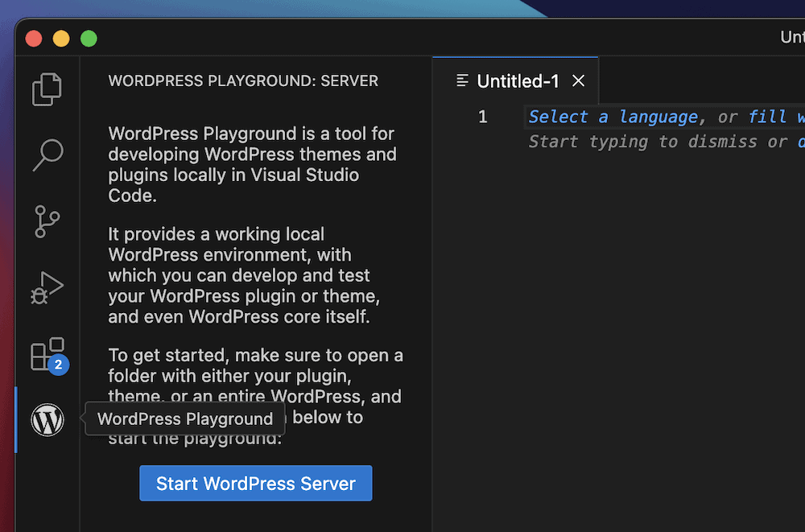The width and height of the screenshot is (805, 532).
Task: Open the Explorer view in the activity bar
Action: (47, 89)
